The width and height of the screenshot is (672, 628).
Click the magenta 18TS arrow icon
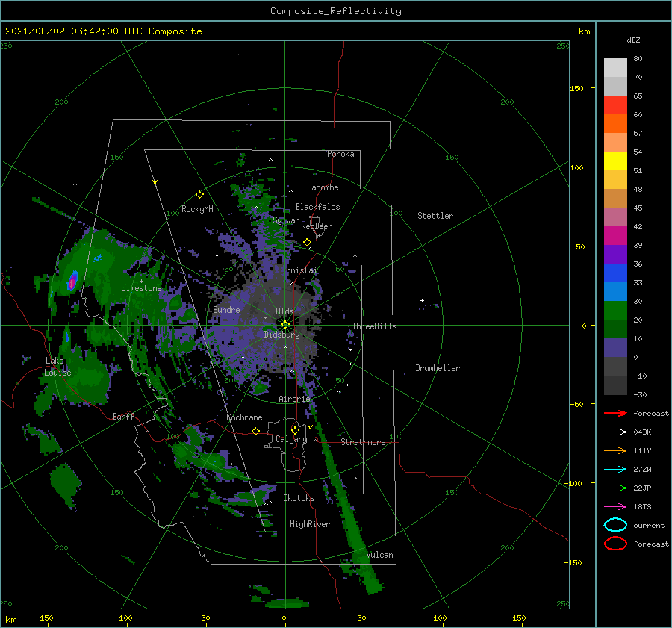pyautogui.click(x=615, y=507)
